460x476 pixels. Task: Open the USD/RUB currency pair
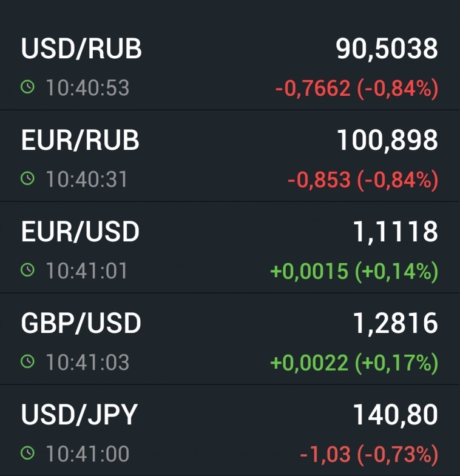pos(81,50)
